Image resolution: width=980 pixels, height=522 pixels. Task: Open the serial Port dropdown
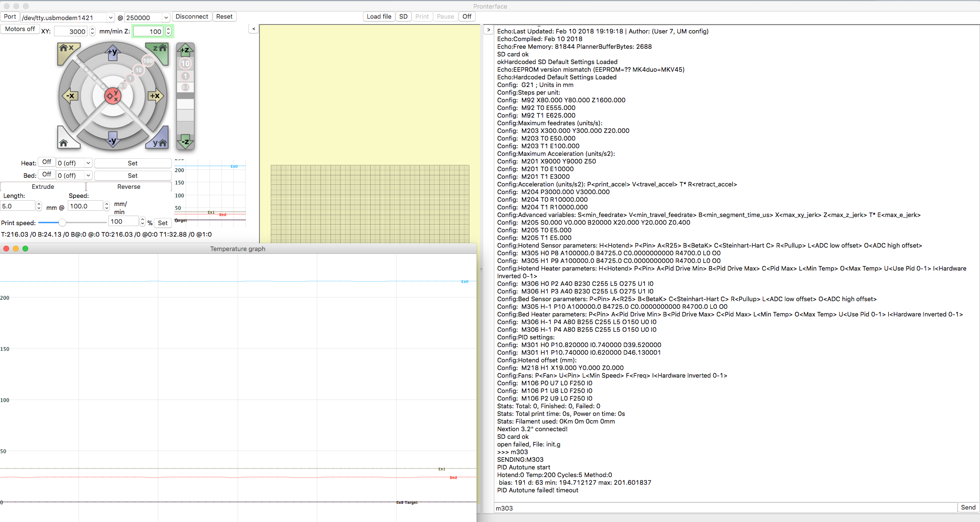pos(110,17)
